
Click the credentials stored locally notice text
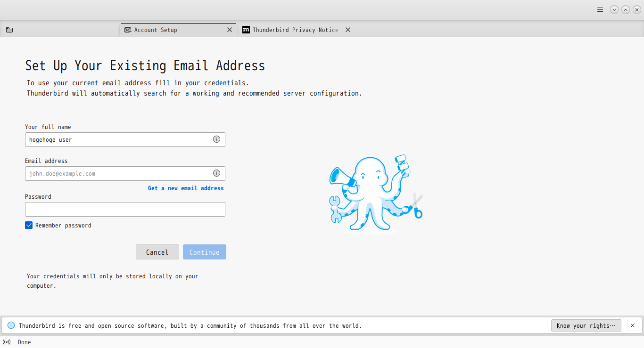(x=112, y=281)
